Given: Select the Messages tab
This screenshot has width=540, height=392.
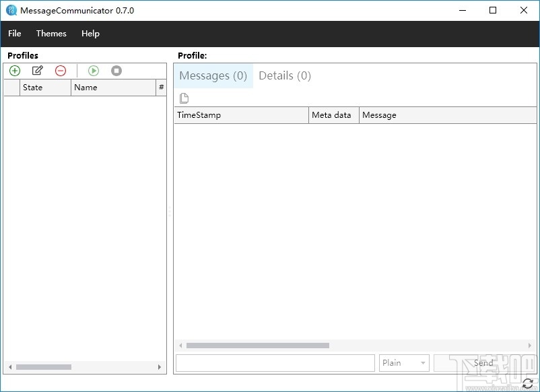Looking at the screenshot, I should (213, 75).
